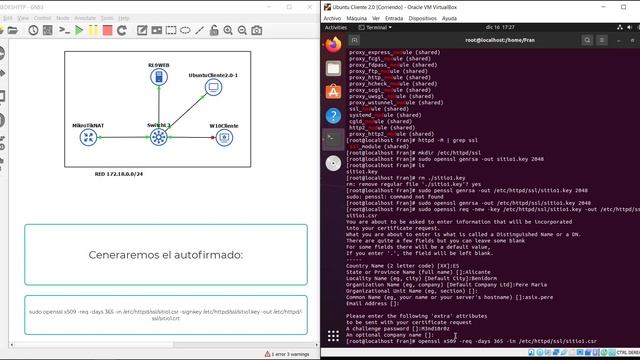Take a screenshot with camera icon
640x360 pixels.
tap(257, 31)
